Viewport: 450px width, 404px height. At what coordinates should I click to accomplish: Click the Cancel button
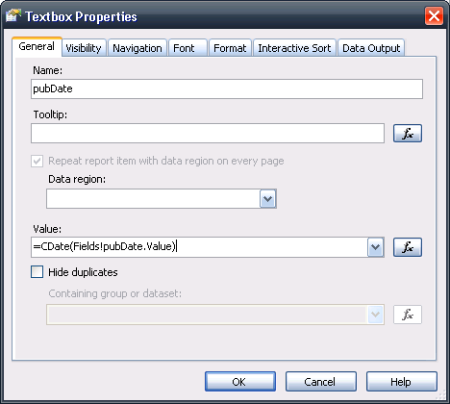click(321, 381)
